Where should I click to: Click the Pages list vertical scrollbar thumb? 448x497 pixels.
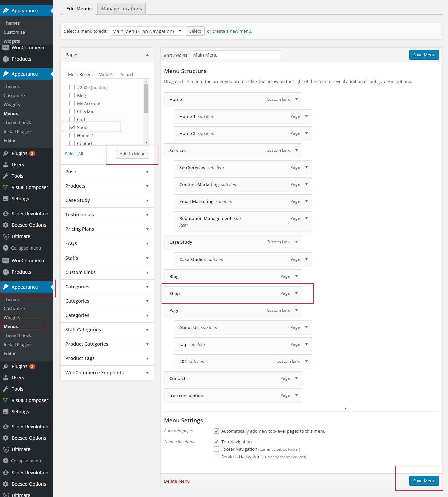point(146,98)
